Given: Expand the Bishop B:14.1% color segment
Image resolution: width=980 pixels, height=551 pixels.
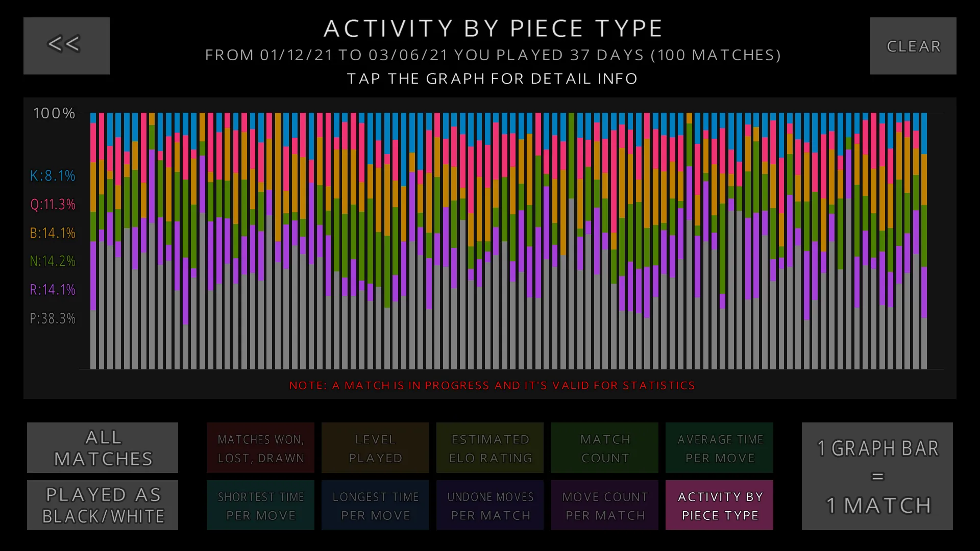Looking at the screenshot, I should (53, 232).
